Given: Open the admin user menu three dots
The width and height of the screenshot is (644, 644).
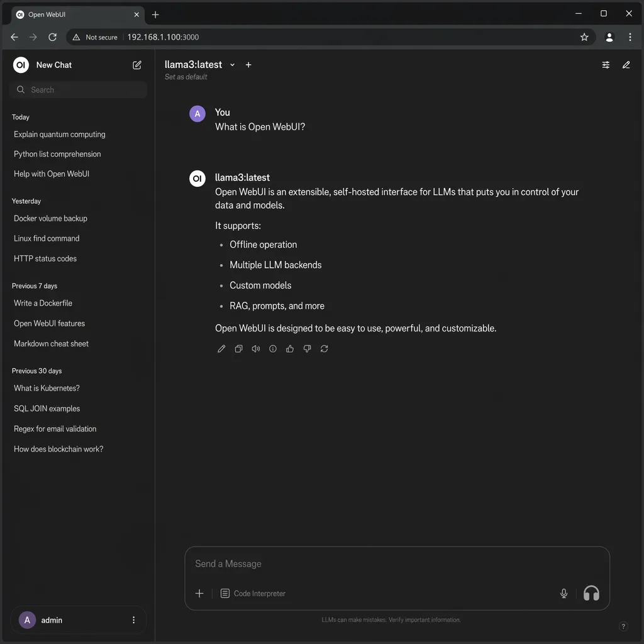Looking at the screenshot, I should tap(133, 619).
